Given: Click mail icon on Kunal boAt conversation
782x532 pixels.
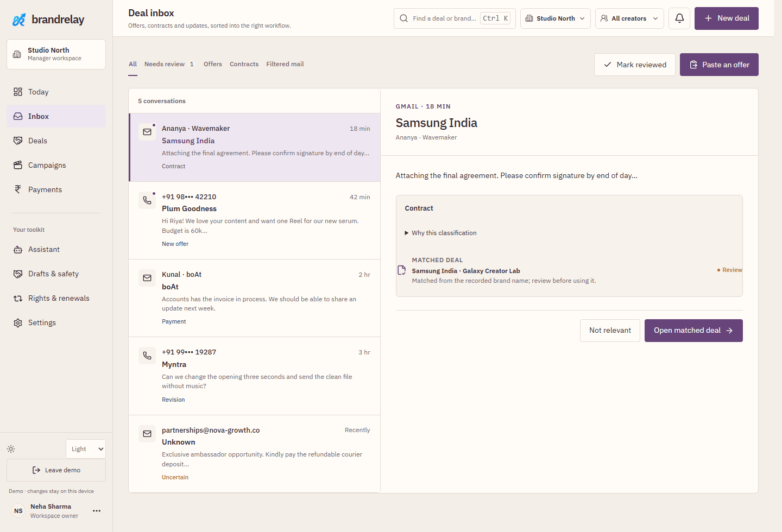Looking at the screenshot, I should click(x=147, y=278).
